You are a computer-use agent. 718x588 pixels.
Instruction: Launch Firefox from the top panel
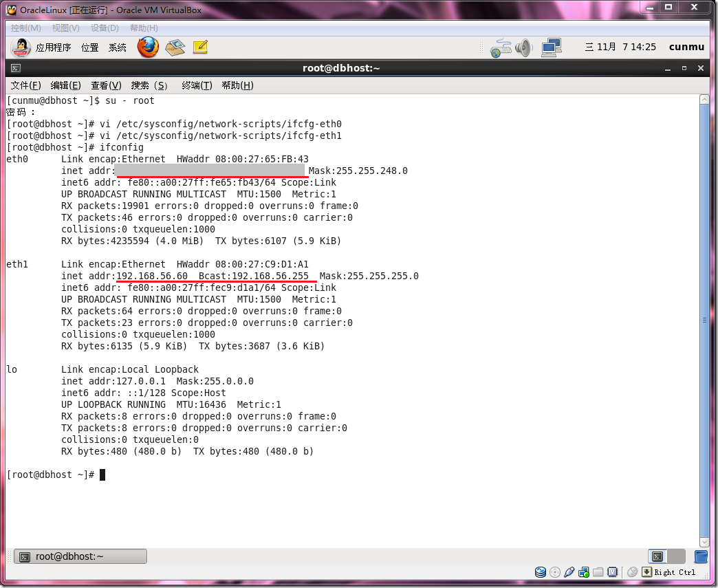[148, 47]
